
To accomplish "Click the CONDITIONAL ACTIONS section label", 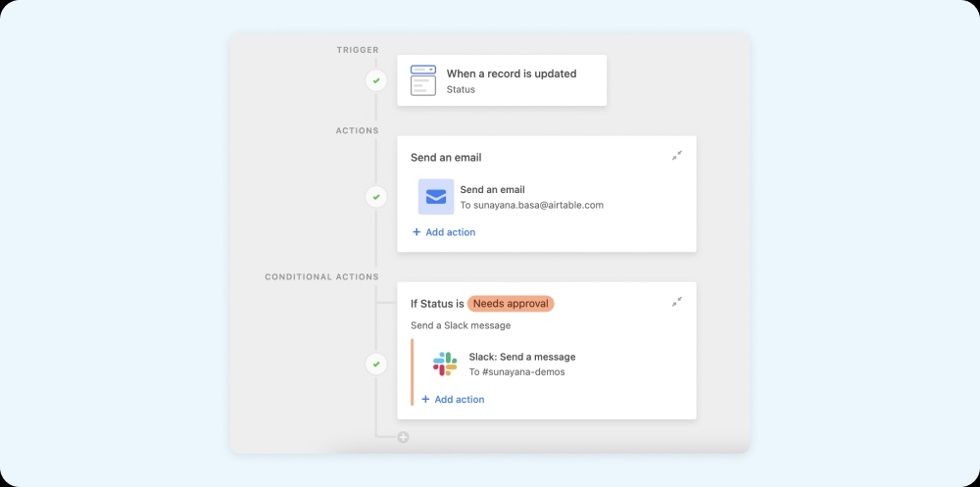I will point(321,276).
